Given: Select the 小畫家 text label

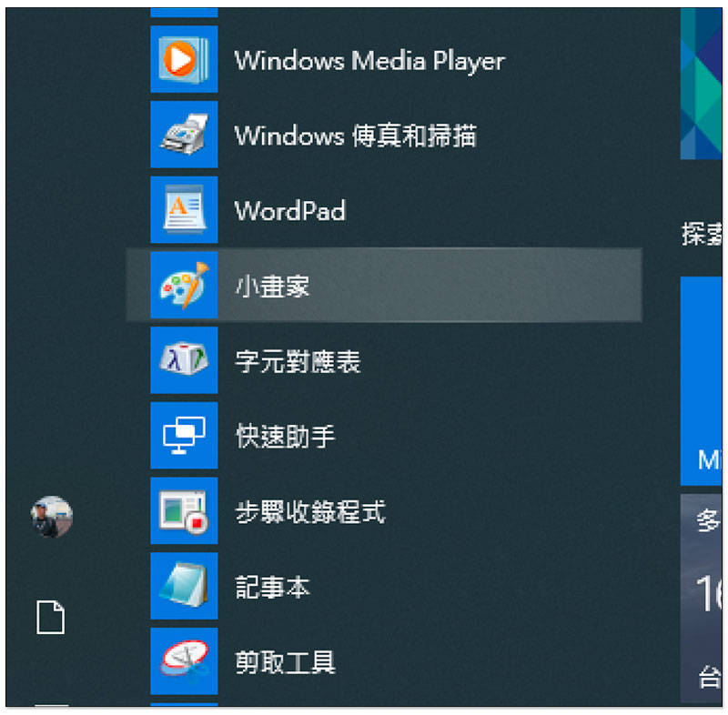Looking at the screenshot, I should click(x=272, y=286).
